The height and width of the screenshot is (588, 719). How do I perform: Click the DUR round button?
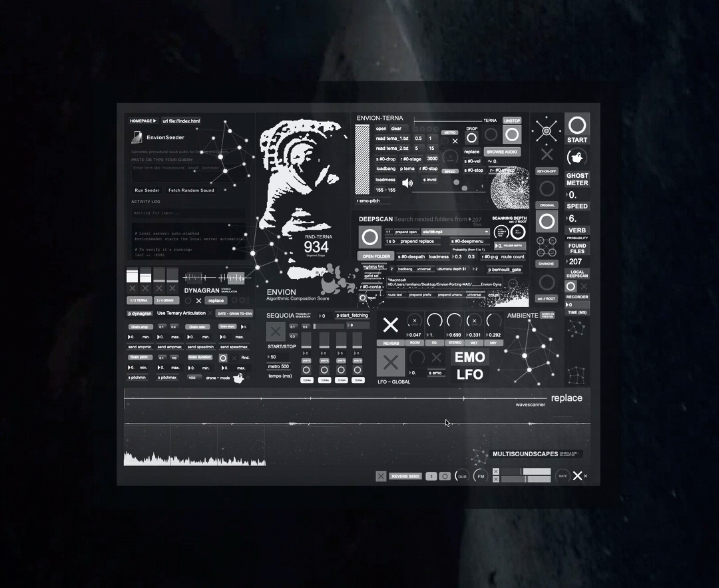(461, 475)
